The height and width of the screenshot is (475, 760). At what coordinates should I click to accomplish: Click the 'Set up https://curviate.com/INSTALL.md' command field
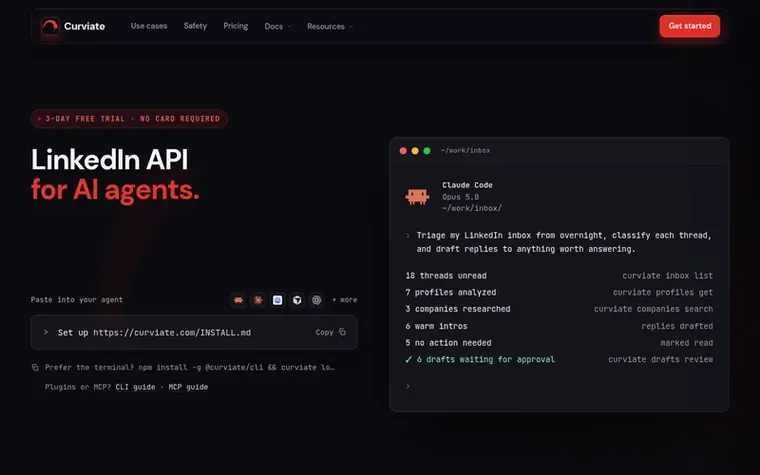click(x=194, y=332)
